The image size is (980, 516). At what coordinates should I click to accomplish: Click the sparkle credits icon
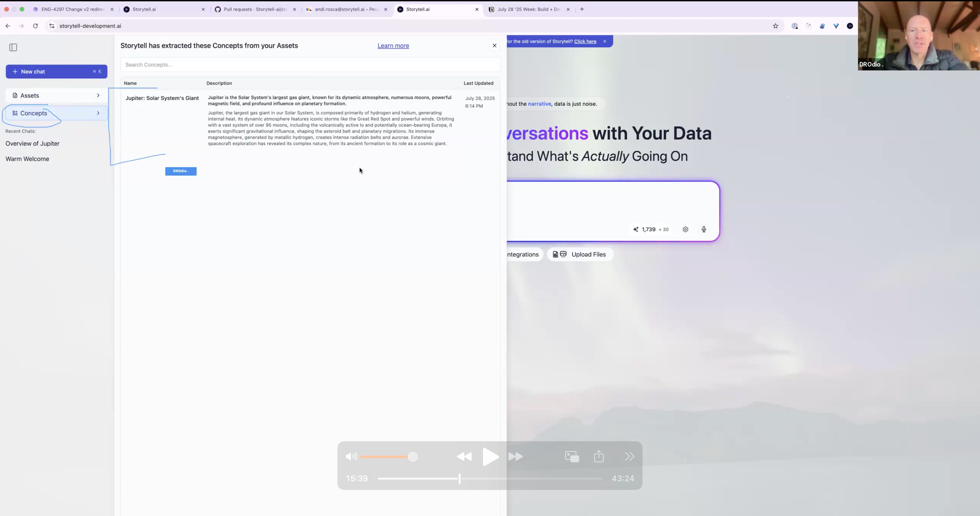click(636, 229)
